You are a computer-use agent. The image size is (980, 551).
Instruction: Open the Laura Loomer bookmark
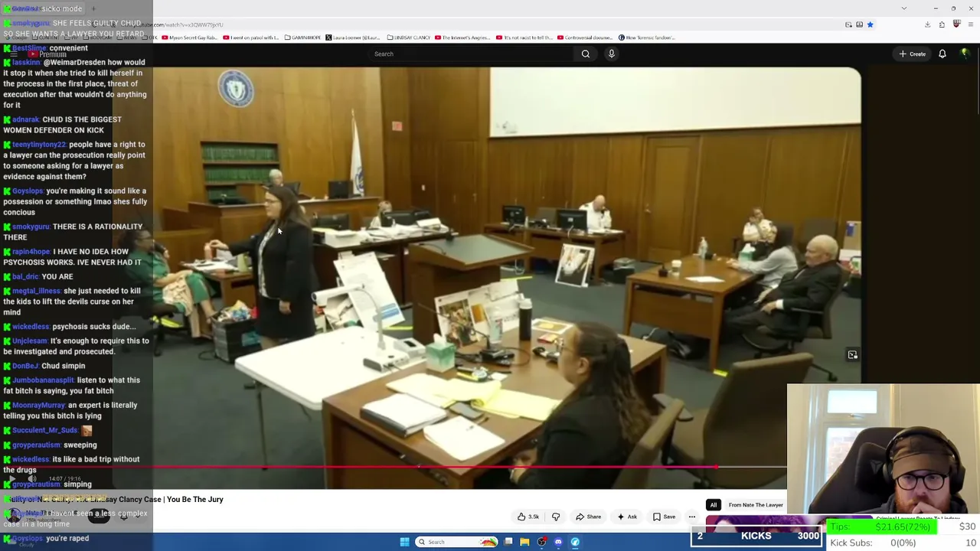(x=353, y=37)
